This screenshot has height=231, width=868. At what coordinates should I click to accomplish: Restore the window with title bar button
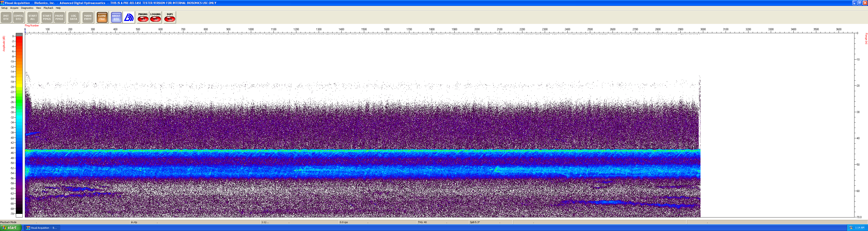[860, 3]
